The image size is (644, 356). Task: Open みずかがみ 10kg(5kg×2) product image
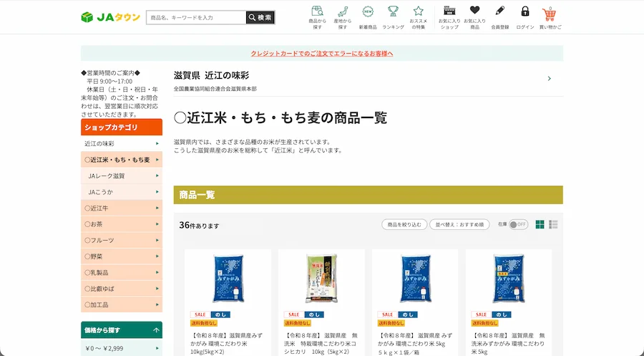228,279
